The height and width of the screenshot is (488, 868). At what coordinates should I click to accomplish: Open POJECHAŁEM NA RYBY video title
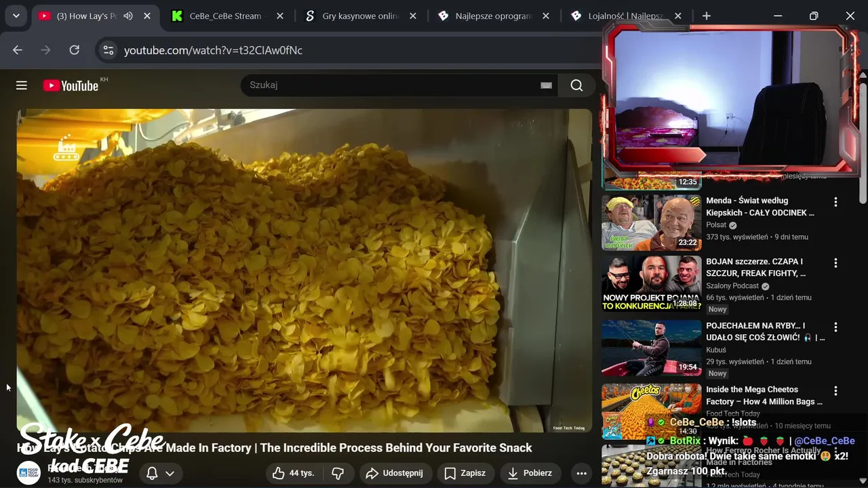766,331
